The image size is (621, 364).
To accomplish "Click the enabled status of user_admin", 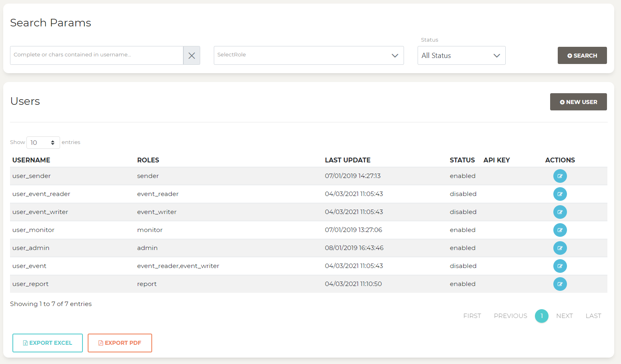I will pyautogui.click(x=462, y=248).
